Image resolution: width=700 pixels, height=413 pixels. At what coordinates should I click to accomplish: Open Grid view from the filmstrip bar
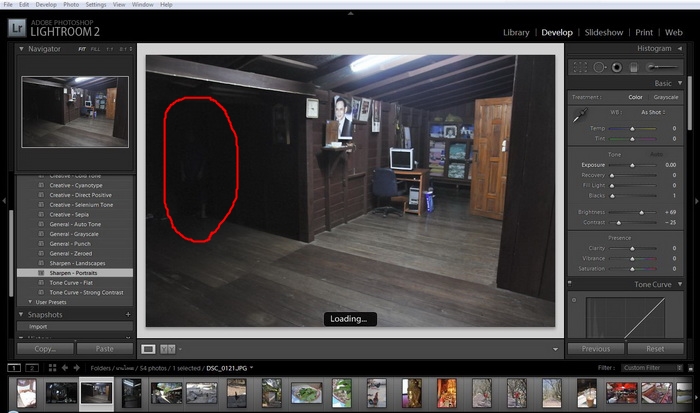click(x=52, y=367)
